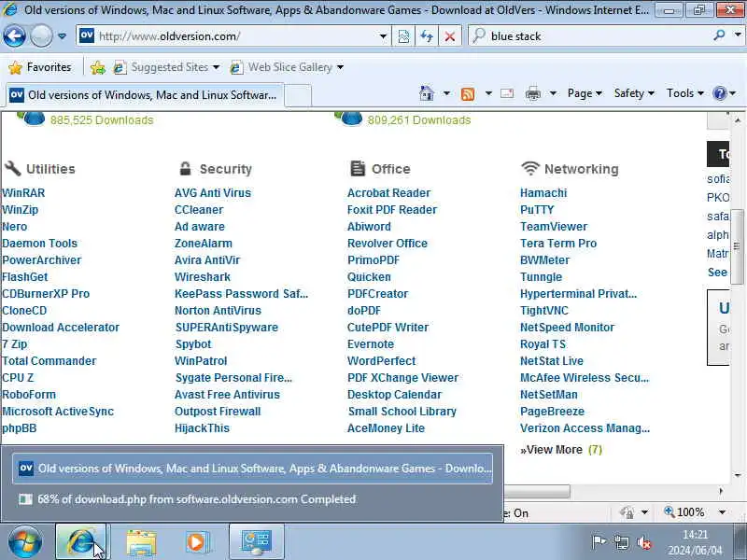Open the Page menu
The image size is (747, 560).
[x=585, y=93]
